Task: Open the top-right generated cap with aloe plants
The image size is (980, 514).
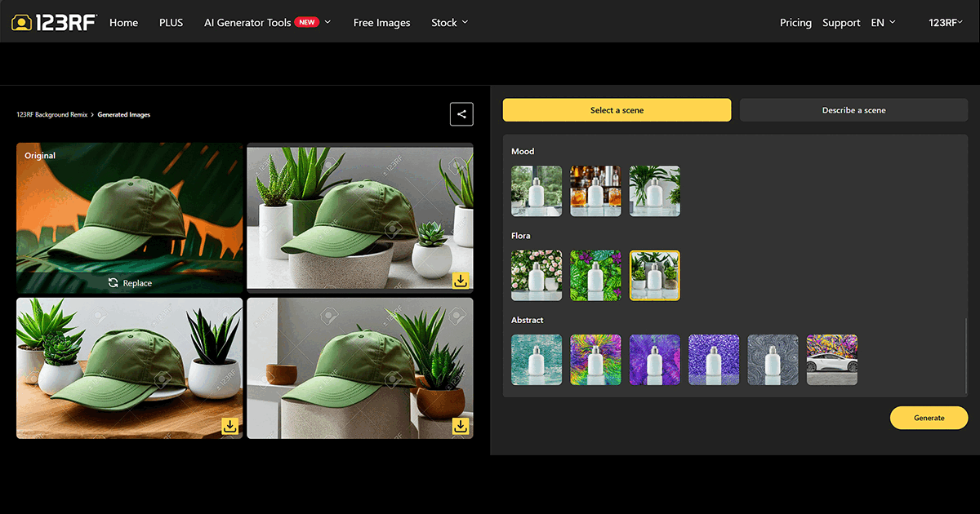Action: [x=360, y=216]
